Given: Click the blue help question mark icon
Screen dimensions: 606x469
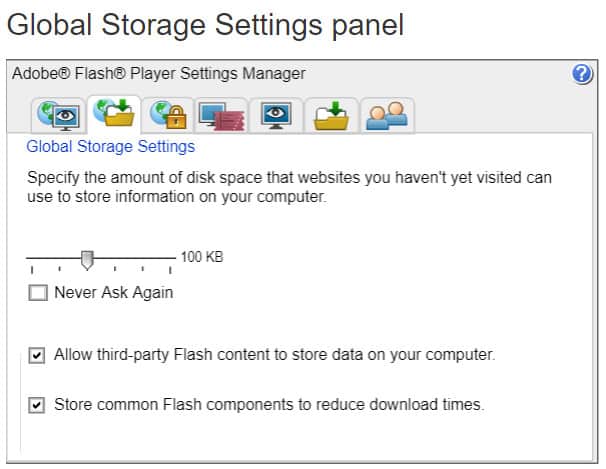Looking at the screenshot, I should [582, 74].
